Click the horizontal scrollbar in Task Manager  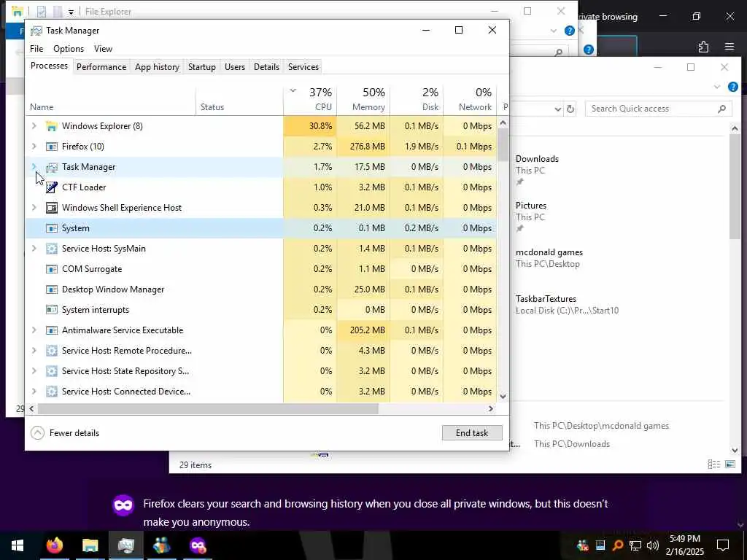(x=208, y=409)
